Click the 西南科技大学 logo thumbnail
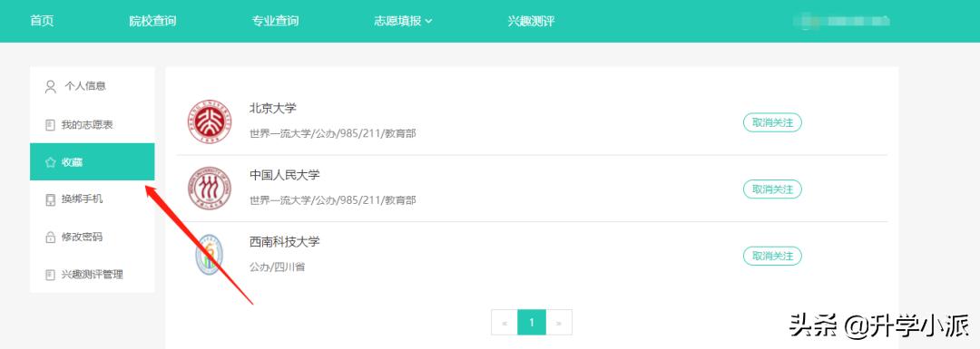This screenshot has width=980, height=349. 210,255
